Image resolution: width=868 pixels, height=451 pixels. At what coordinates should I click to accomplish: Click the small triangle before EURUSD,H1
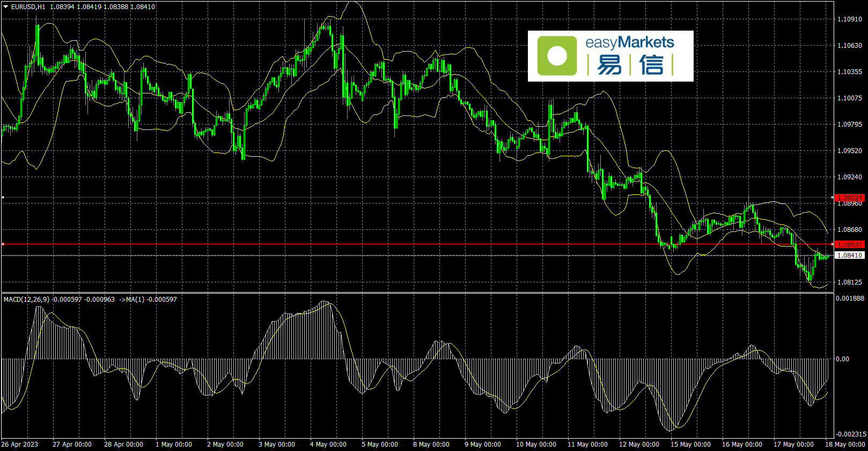point(6,7)
